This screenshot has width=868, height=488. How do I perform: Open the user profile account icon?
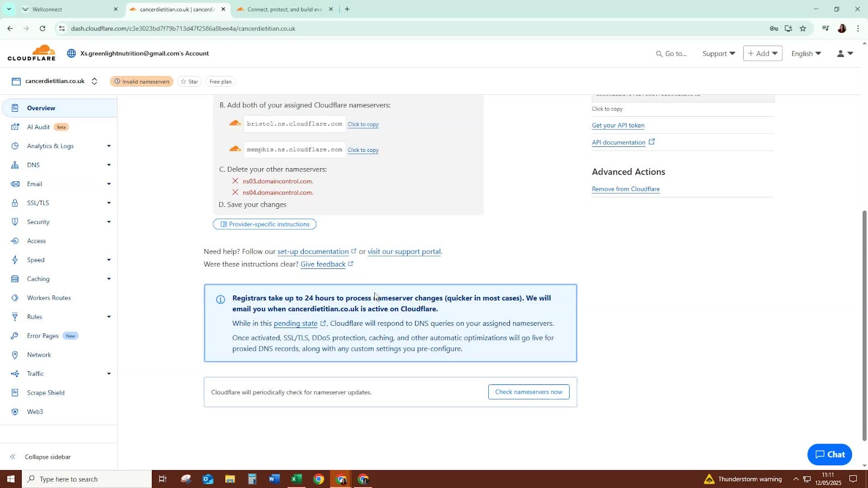coord(841,53)
